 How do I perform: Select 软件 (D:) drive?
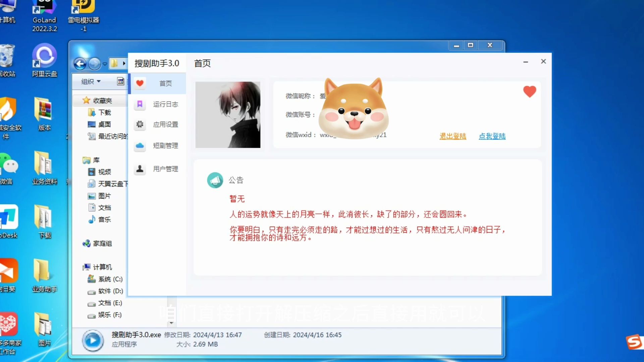pos(105,291)
